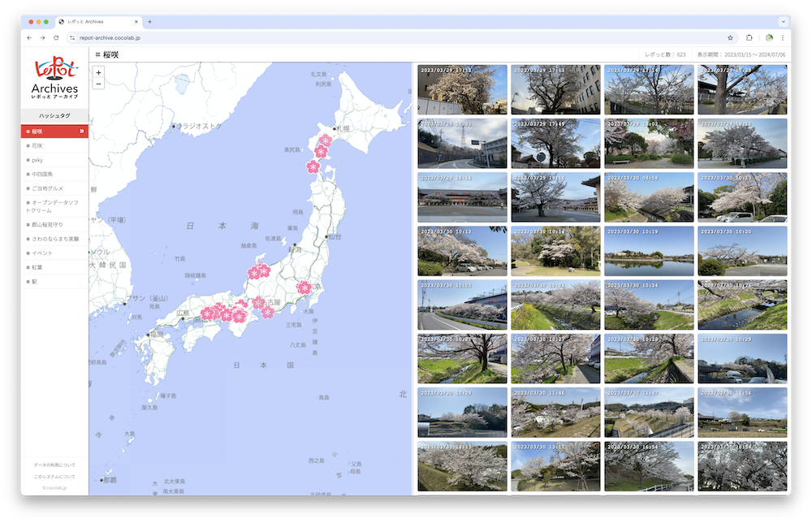Zoom in the map with plus button
The width and height of the screenshot is (812, 523).
pyautogui.click(x=98, y=72)
